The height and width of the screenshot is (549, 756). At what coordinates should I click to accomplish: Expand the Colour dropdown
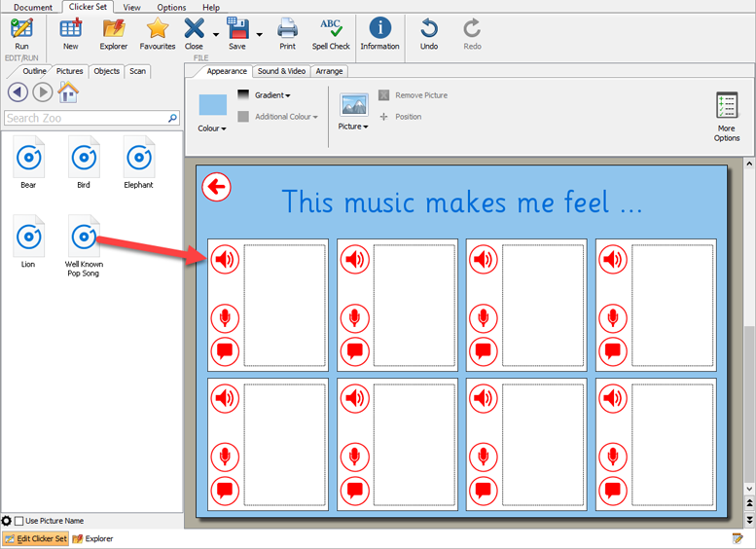(212, 128)
